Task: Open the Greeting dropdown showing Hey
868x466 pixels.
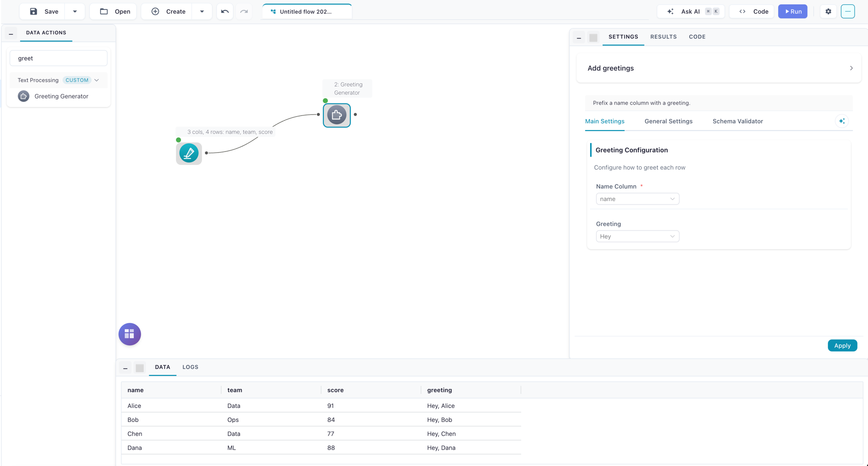Action: click(637, 236)
